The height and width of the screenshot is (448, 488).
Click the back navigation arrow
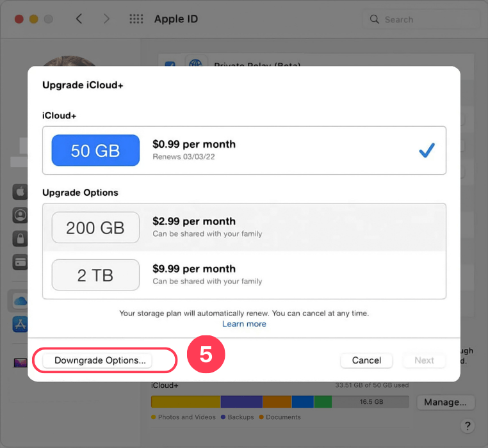[x=79, y=19]
